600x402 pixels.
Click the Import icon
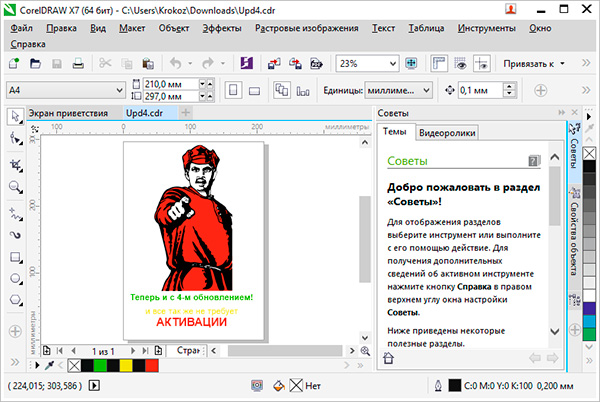click(x=274, y=63)
